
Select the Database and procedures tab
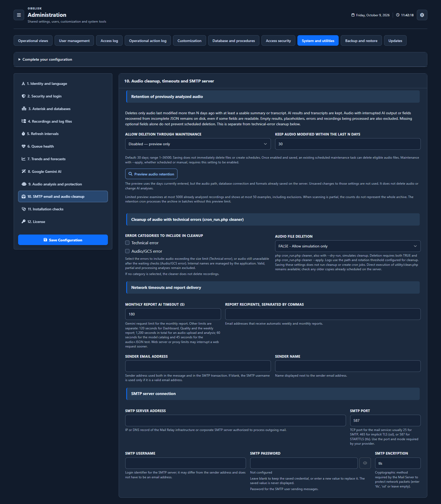[x=234, y=41]
